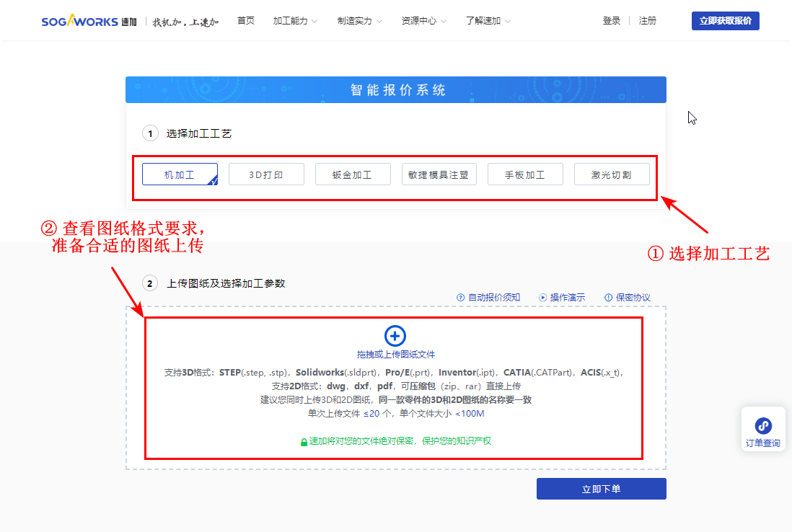Click the 立即下单 order button
Screen dimensions: 792x532
(x=601, y=488)
